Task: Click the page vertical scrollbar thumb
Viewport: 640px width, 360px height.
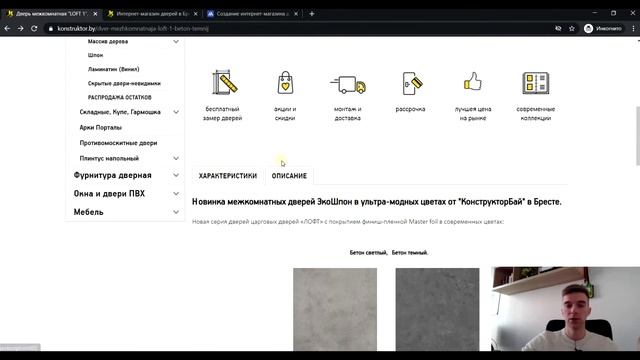Action: (637, 136)
